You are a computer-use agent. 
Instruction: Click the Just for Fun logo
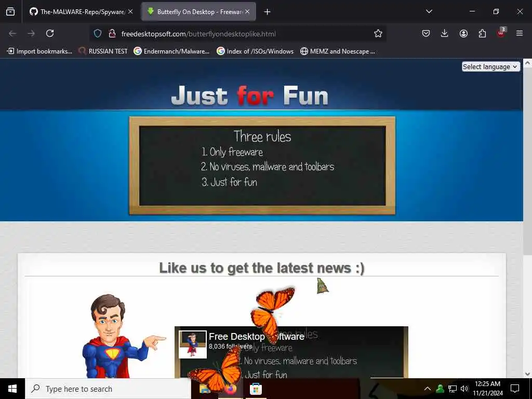pyautogui.click(x=250, y=96)
